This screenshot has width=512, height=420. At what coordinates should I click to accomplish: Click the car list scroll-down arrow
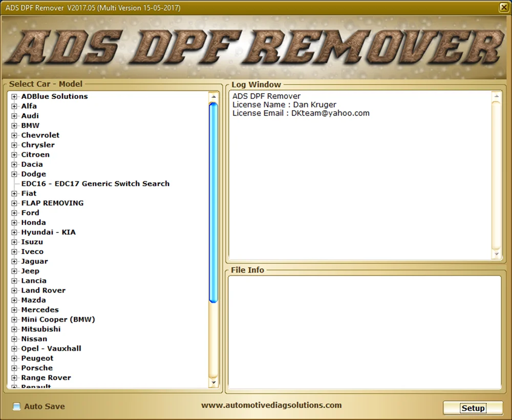(213, 382)
